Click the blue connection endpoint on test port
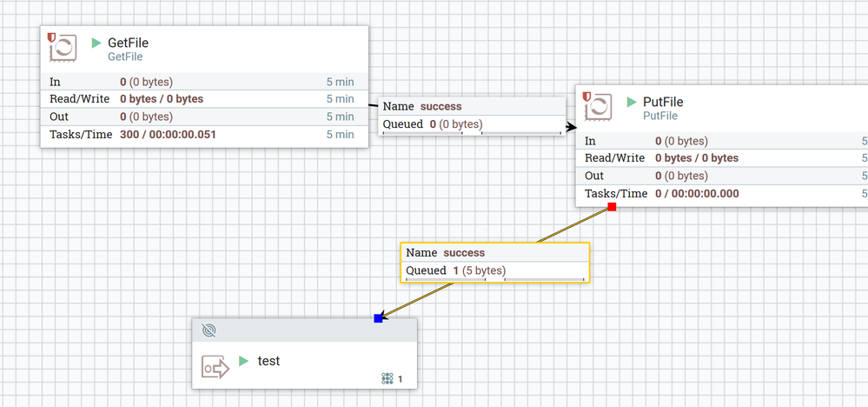The width and height of the screenshot is (868, 407). pos(378,318)
